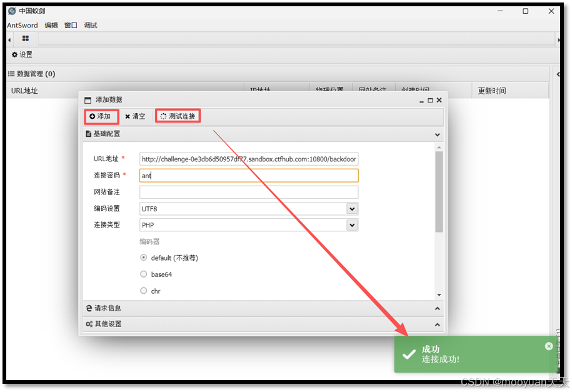Click the right-side panel collapse arrow

click(x=558, y=74)
